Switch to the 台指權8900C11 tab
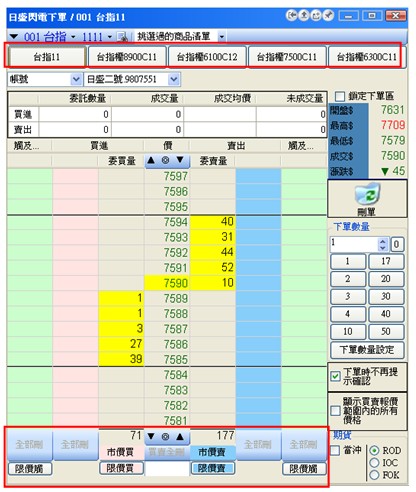This screenshot has height=492, width=416. 127,57
